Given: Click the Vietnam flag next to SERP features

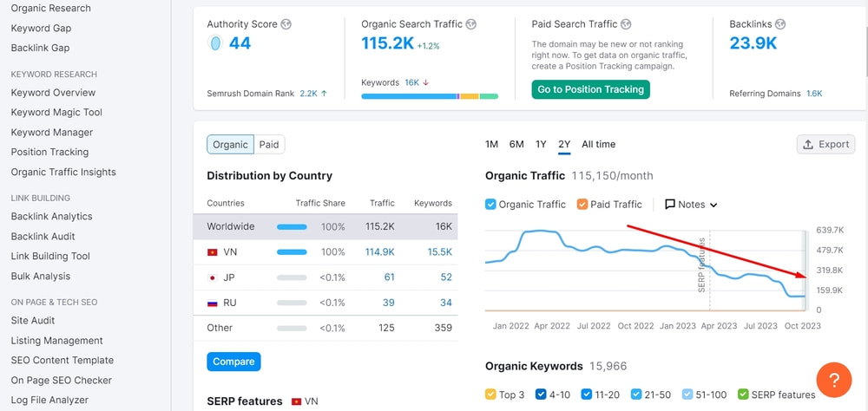Looking at the screenshot, I should click(297, 401).
